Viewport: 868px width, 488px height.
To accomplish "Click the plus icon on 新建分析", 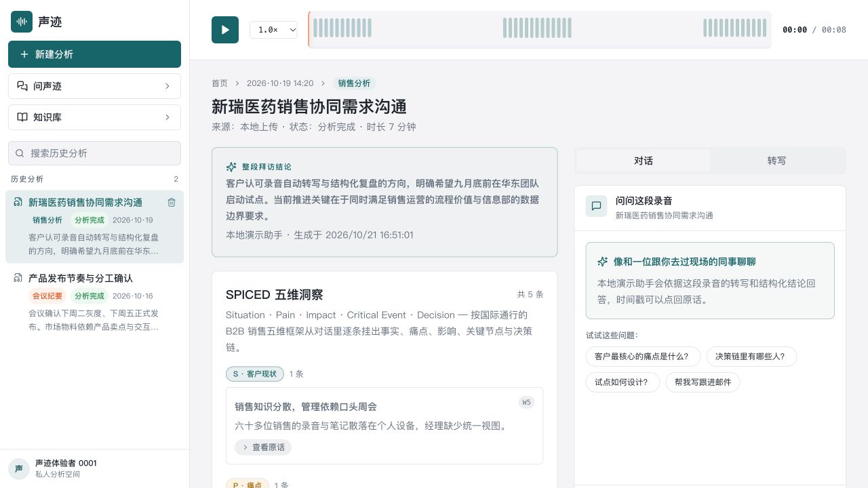I will 24,54.
